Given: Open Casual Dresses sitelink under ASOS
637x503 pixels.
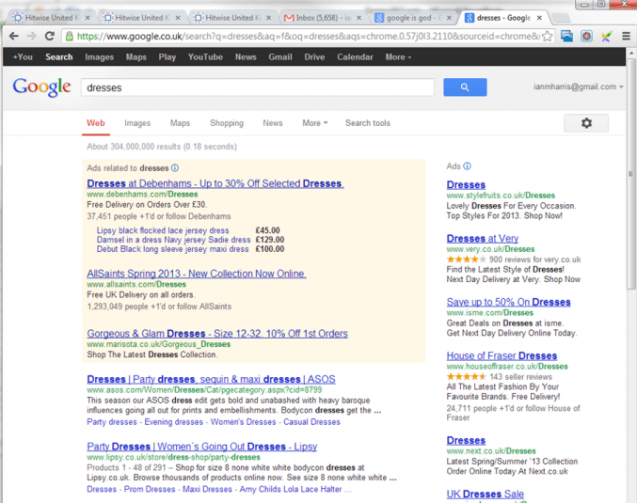Looking at the screenshot, I should pyautogui.click(x=312, y=422).
